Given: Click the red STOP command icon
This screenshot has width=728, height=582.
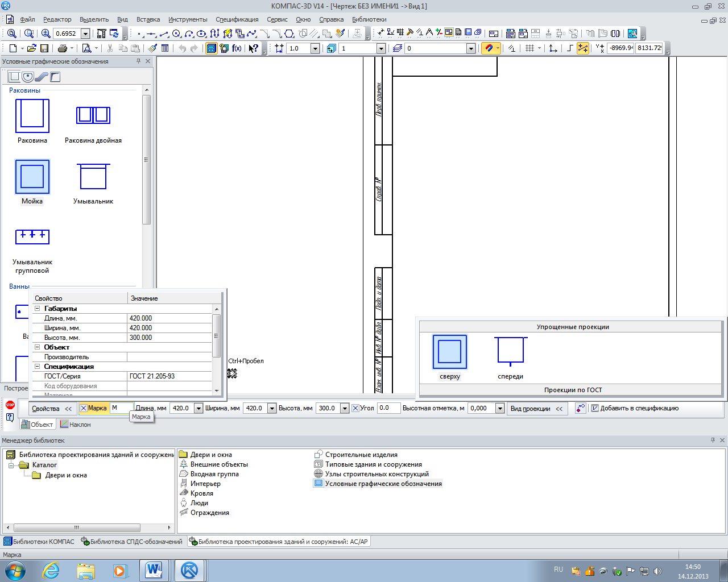Looking at the screenshot, I should (x=10, y=405).
